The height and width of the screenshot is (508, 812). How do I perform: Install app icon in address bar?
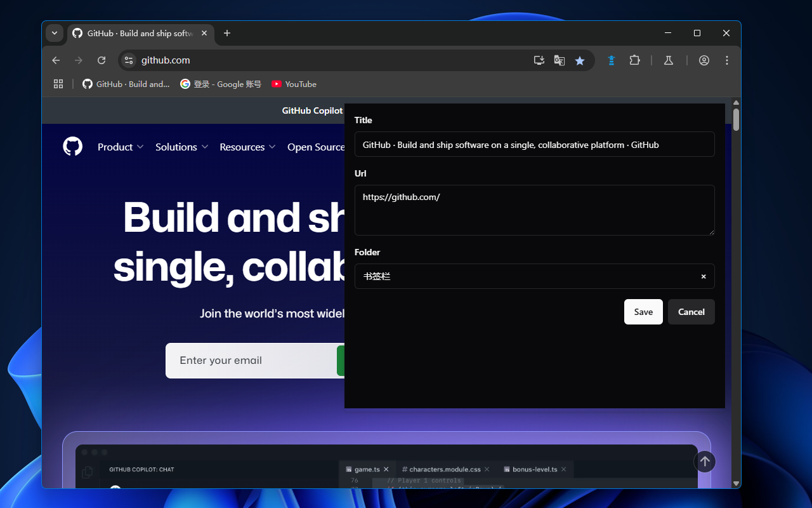click(539, 60)
